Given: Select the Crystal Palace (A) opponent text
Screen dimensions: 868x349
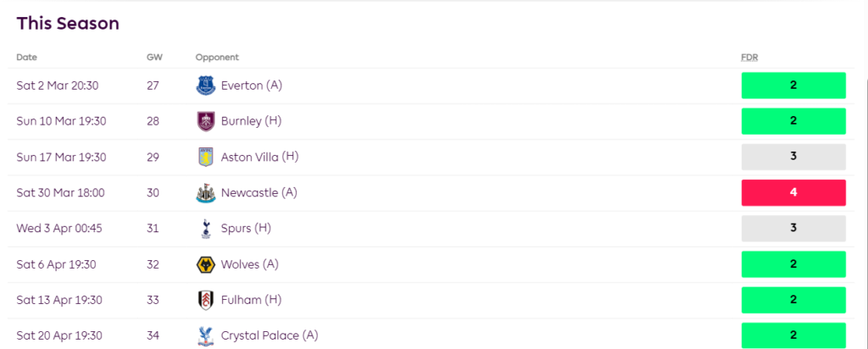Looking at the screenshot, I should 270,335.
